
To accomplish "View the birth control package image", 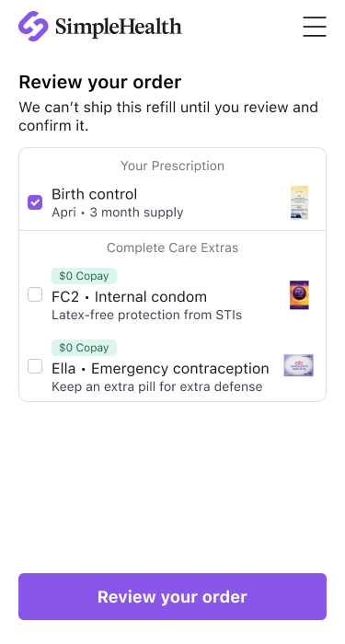I will 299,203.
